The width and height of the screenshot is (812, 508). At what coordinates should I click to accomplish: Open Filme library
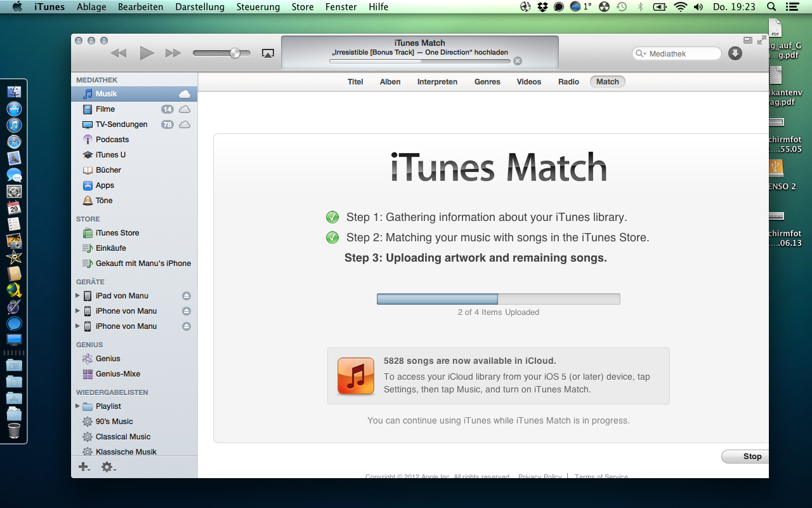pyautogui.click(x=134, y=109)
